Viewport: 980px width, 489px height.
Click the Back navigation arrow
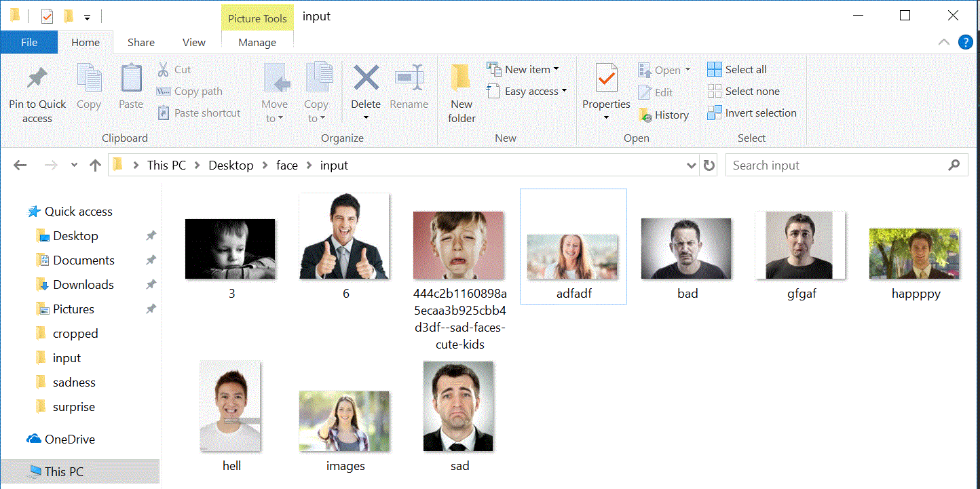(20, 165)
